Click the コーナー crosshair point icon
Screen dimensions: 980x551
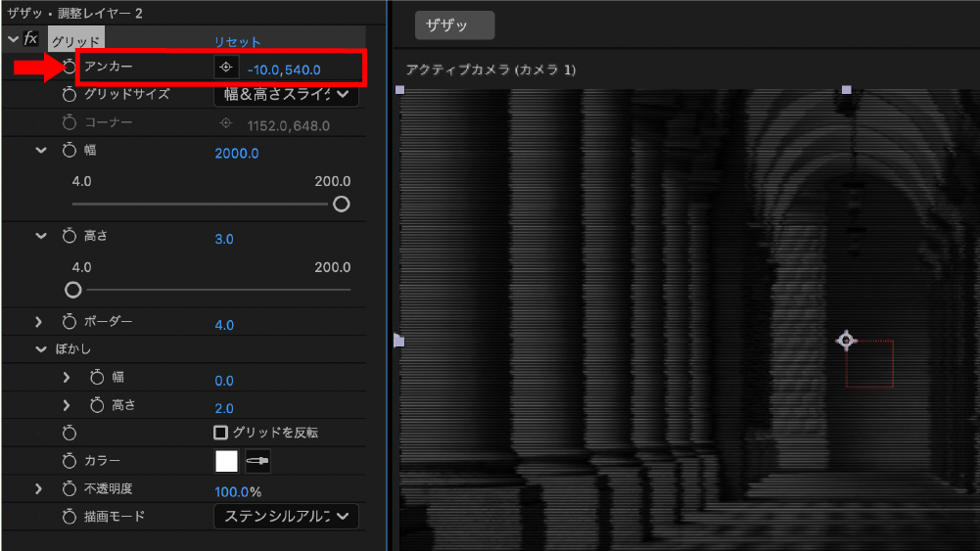click(225, 123)
